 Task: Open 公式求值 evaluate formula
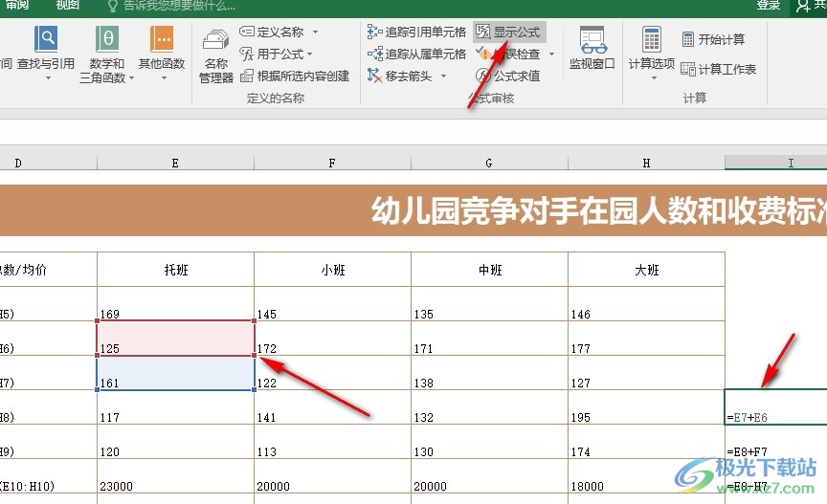click(x=508, y=76)
